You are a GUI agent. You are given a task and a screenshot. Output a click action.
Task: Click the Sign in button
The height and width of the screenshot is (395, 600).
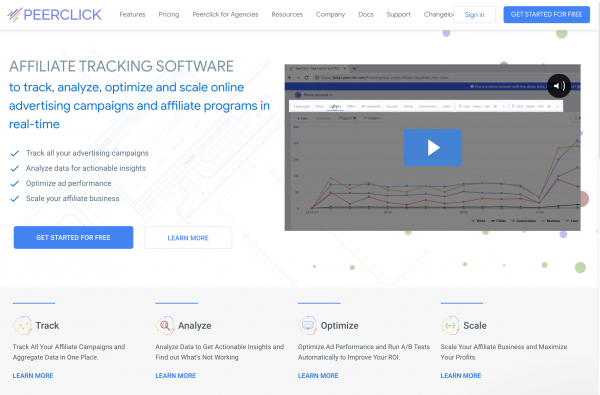pos(474,15)
